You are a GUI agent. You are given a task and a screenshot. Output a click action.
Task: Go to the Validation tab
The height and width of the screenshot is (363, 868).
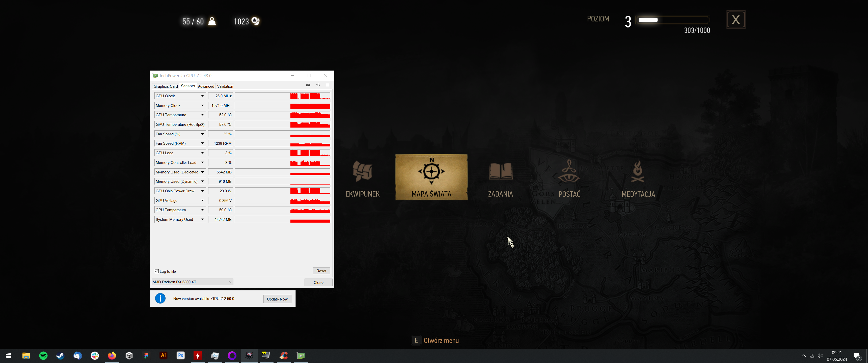pos(225,86)
